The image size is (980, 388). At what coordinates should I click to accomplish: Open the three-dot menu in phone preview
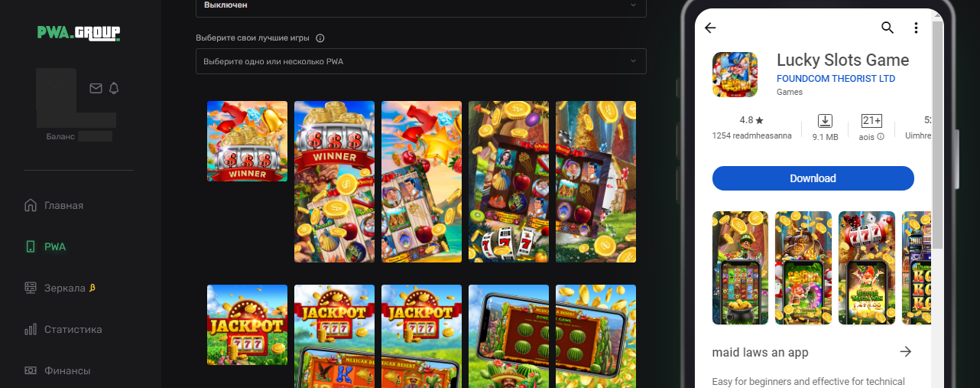coord(916,28)
